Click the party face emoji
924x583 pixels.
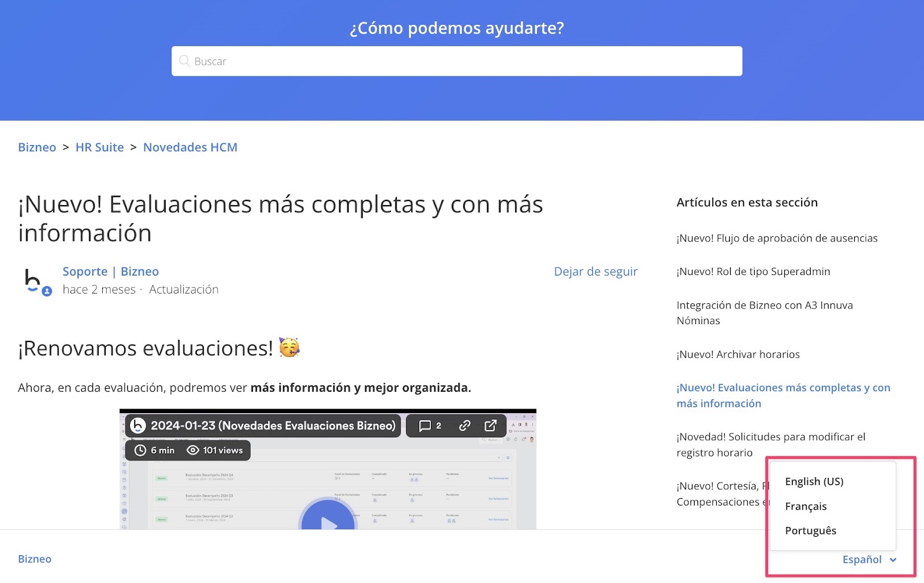[289, 347]
